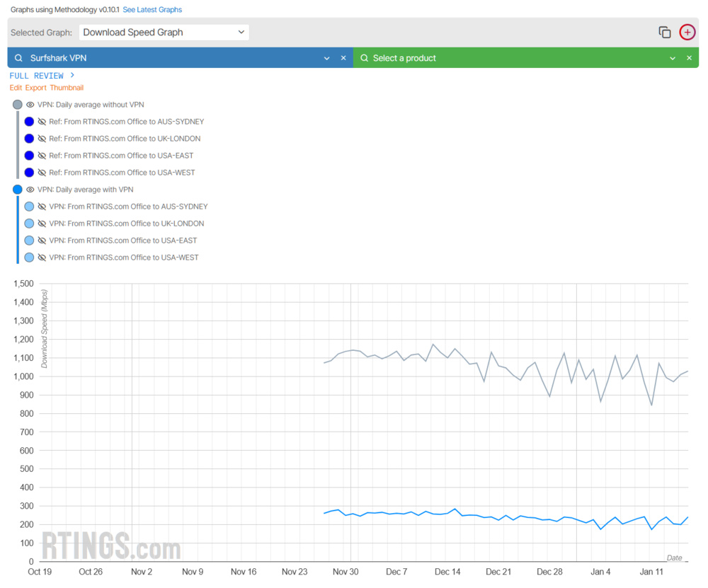
Task: Toggle visibility of VPN: Daily average without VPN
Action: pyautogui.click(x=30, y=104)
